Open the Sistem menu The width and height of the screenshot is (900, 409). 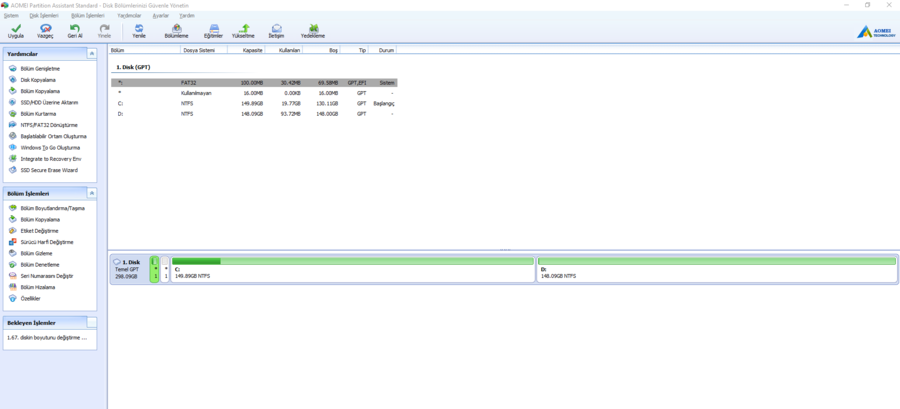(x=11, y=15)
